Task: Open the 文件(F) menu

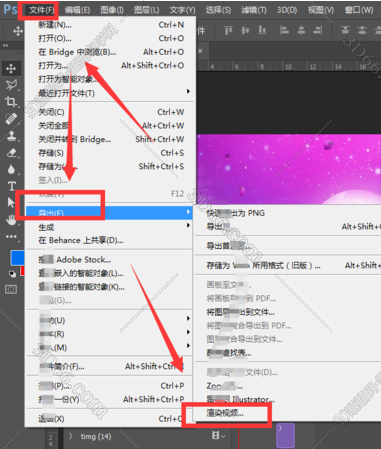Action: (41, 10)
